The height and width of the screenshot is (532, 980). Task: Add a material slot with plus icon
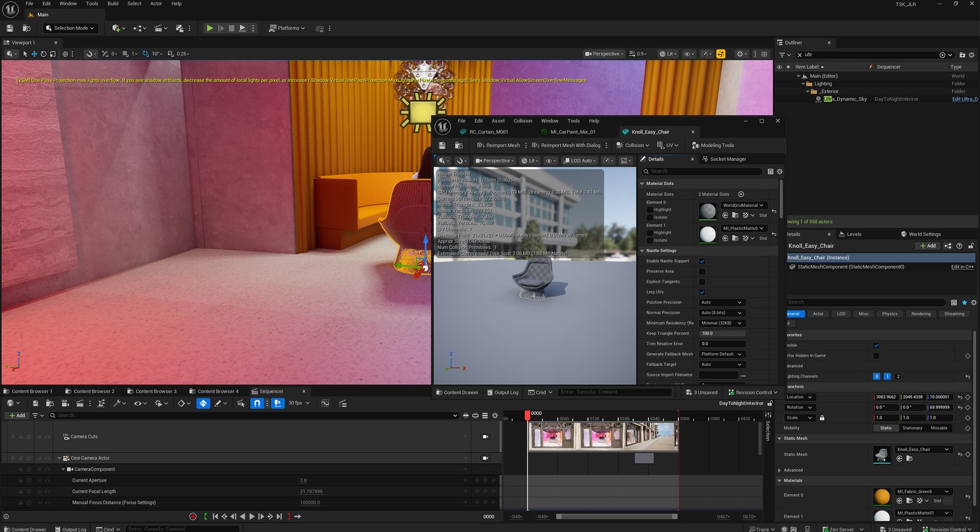click(x=741, y=194)
